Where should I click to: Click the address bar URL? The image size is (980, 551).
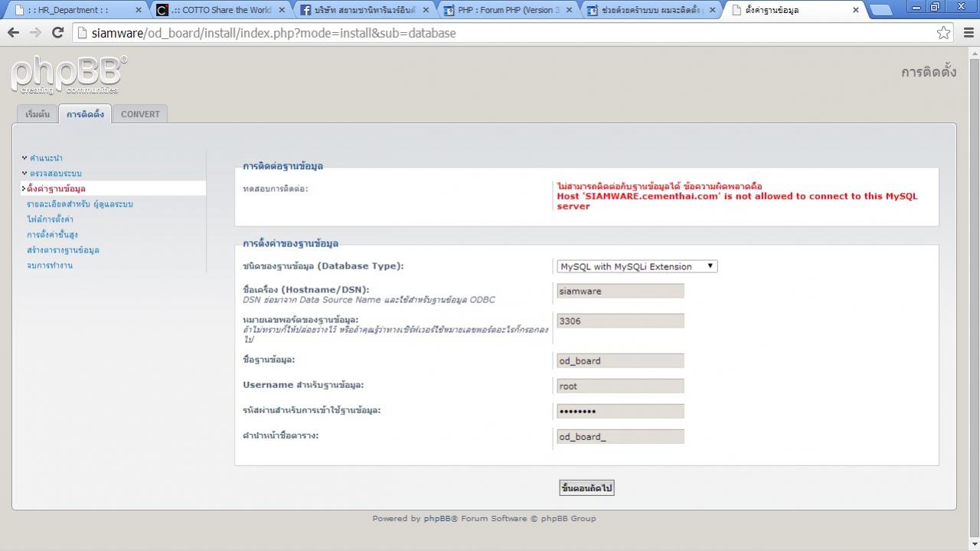tap(274, 33)
